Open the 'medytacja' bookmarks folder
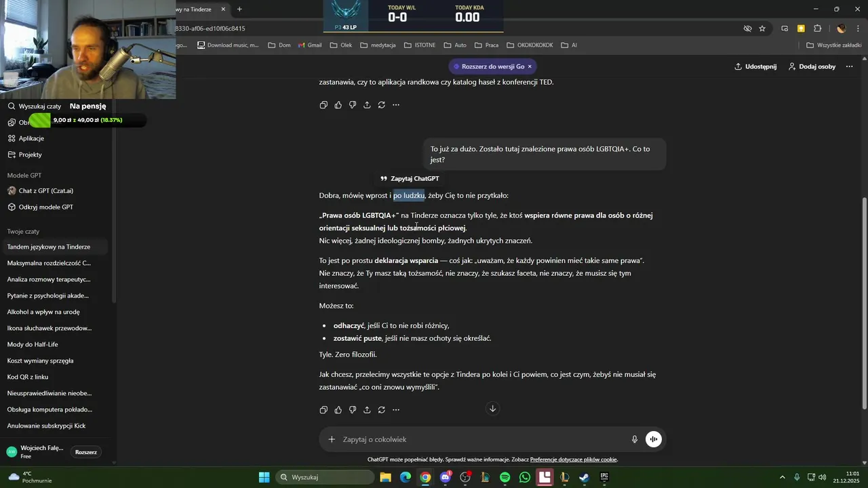Screen dimensions: 868x488 click(378, 45)
